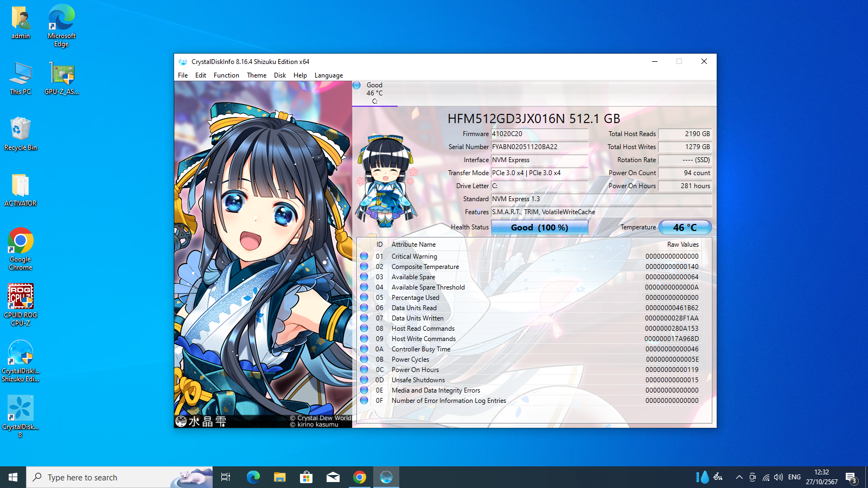Screen dimensions: 868x488
Task: Click the Power Cycles status circle icon
Action: [x=364, y=359]
